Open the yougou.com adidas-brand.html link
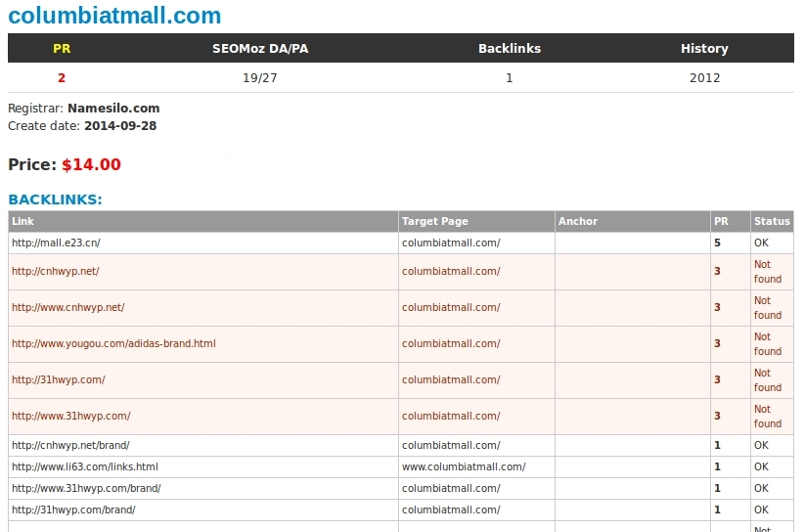 tap(113, 343)
